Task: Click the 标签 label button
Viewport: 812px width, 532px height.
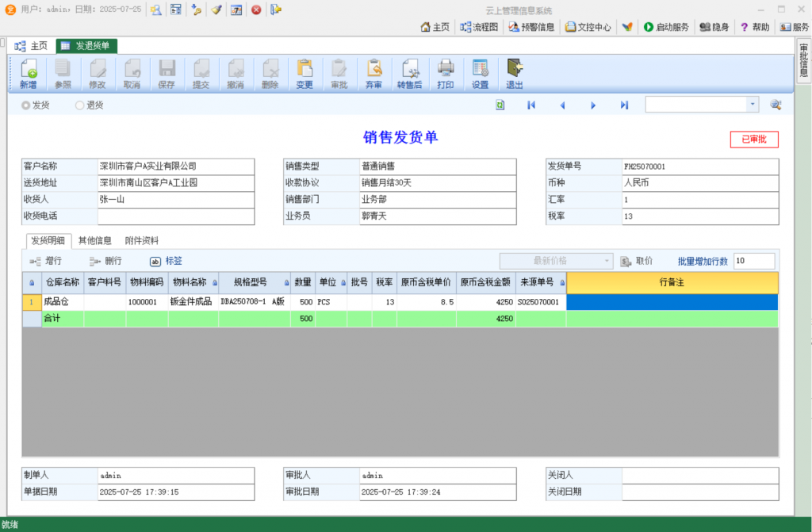Action: coord(167,261)
